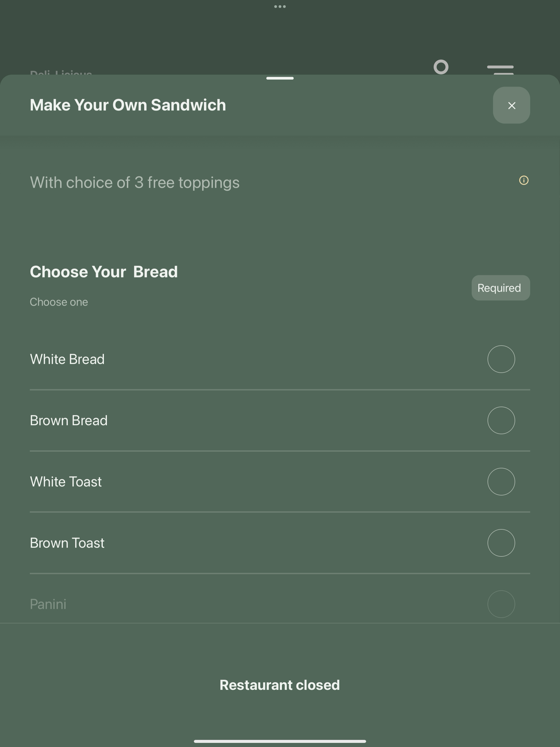Tap the yellow info icon beside toppings description
This screenshot has width=560, height=747.
(524, 180)
